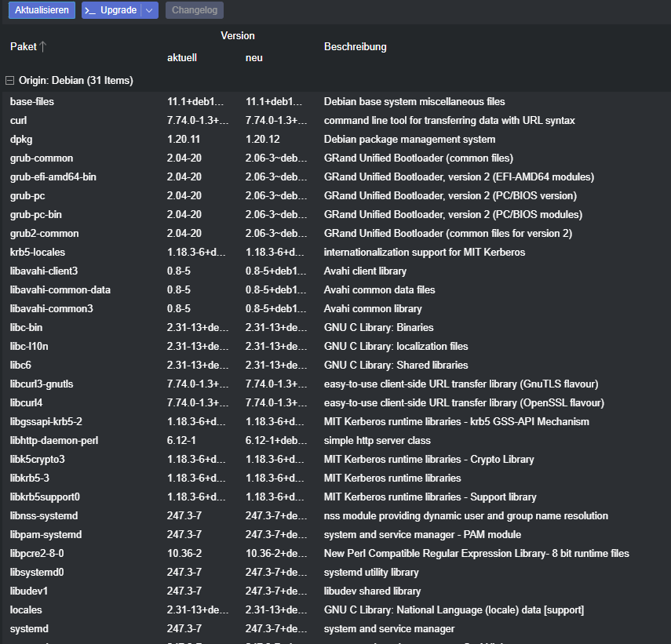Viewport: 671px width, 644px height.
Task: Select the krb5-locales package row
Action: coord(337,252)
